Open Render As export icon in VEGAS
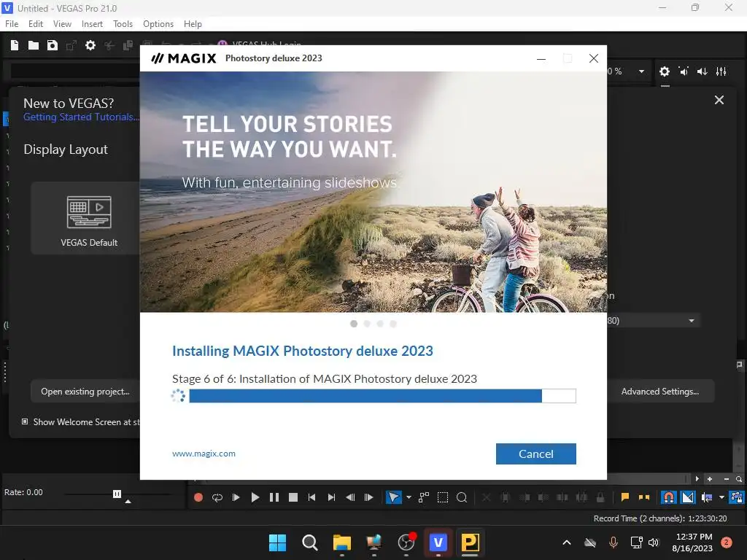This screenshot has width=747, height=560. [x=71, y=45]
